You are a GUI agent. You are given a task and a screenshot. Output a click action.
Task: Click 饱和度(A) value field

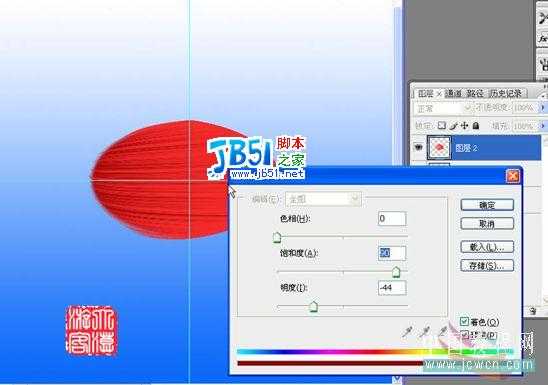coord(392,253)
